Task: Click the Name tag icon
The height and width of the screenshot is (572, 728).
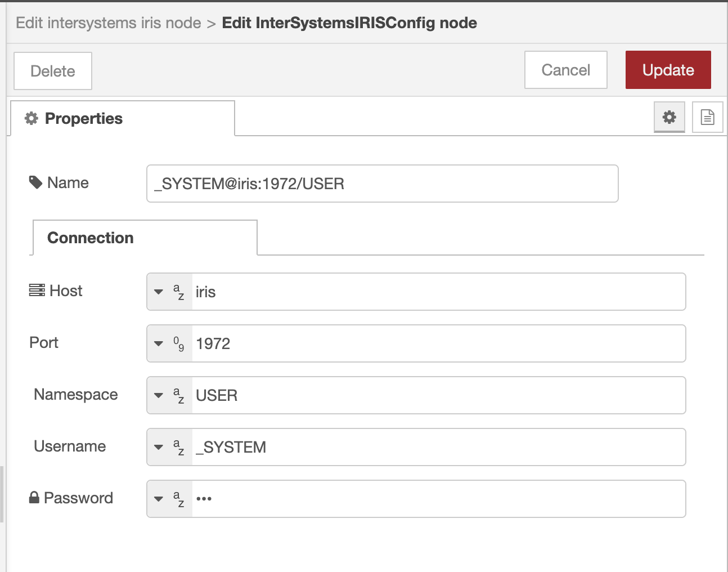Action: tap(35, 182)
